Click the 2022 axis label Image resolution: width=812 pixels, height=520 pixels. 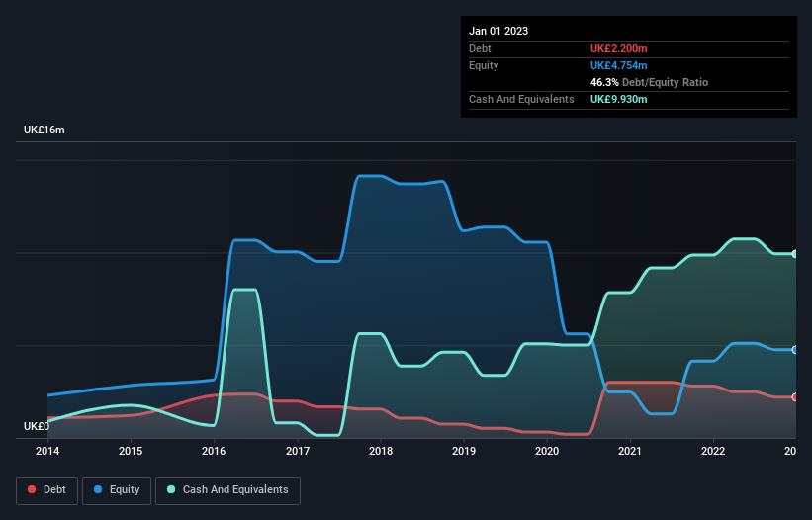tap(713, 451)
